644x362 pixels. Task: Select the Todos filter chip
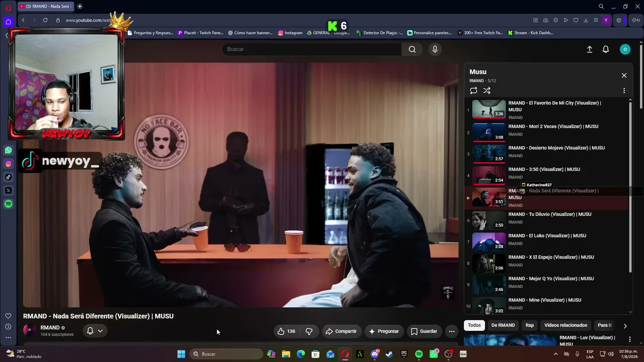(x=474, y=325)
